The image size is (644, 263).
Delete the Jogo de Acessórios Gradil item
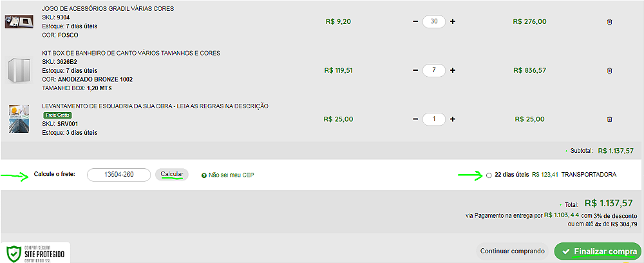(x=609, y=22)
